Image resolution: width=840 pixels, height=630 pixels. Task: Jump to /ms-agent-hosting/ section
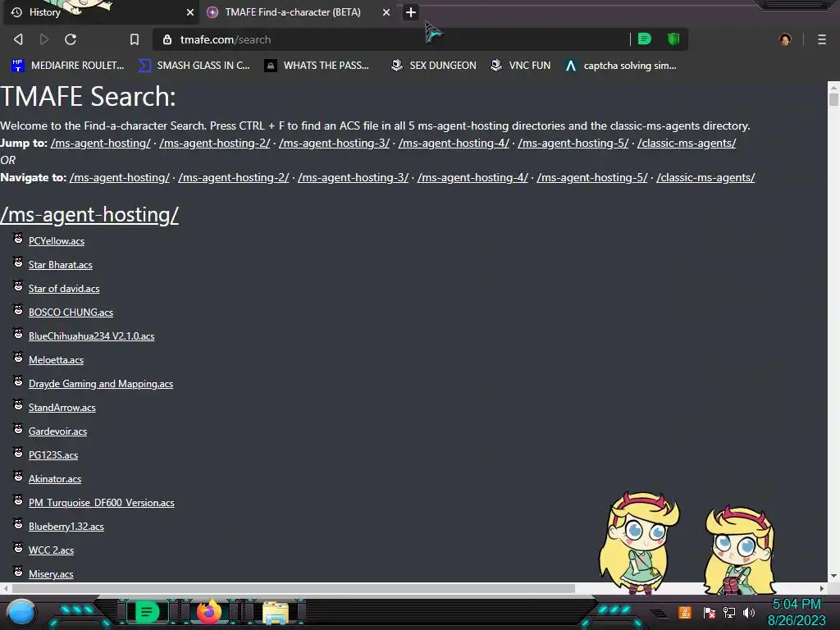click(101, 143)
